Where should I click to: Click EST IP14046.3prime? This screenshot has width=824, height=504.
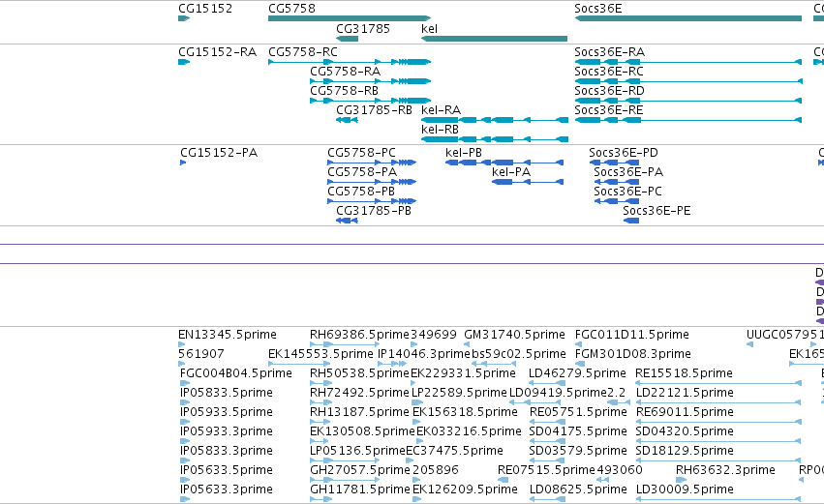tap(423, 354)
